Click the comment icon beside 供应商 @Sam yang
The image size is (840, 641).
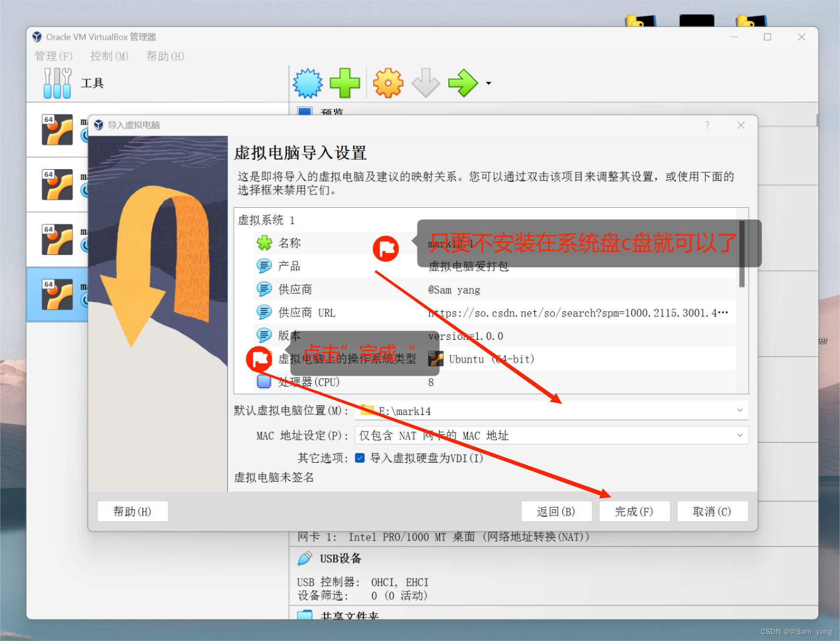pos(264,289)
